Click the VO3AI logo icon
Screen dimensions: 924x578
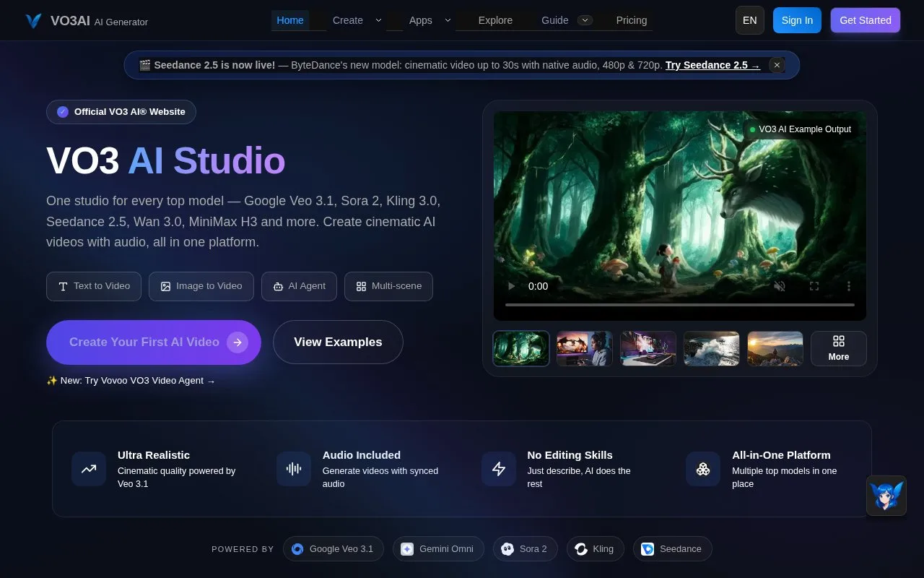click(x=33, y=21)
